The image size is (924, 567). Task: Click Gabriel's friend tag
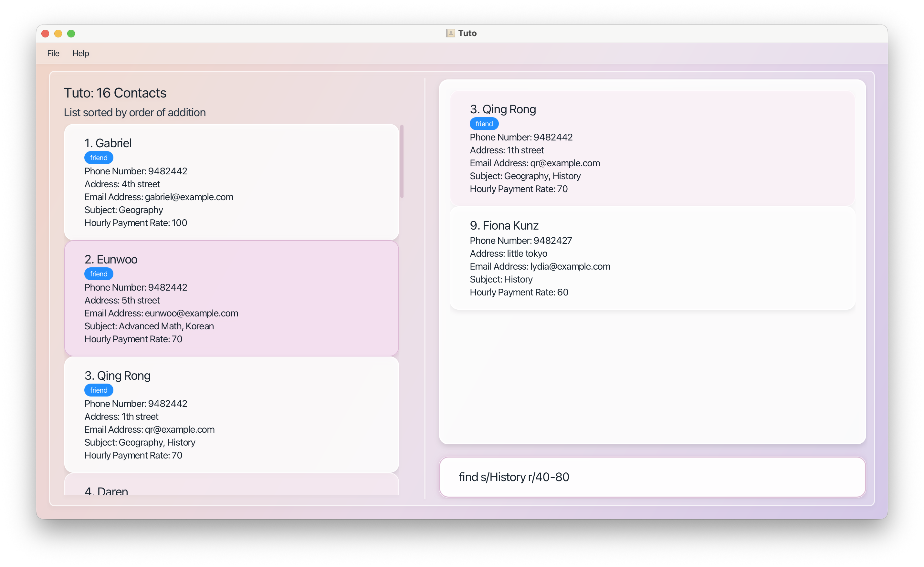coord(99,158)
